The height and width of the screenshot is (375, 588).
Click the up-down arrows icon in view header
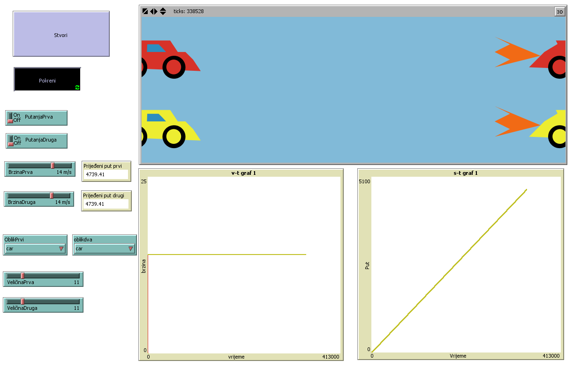(163, 11)
